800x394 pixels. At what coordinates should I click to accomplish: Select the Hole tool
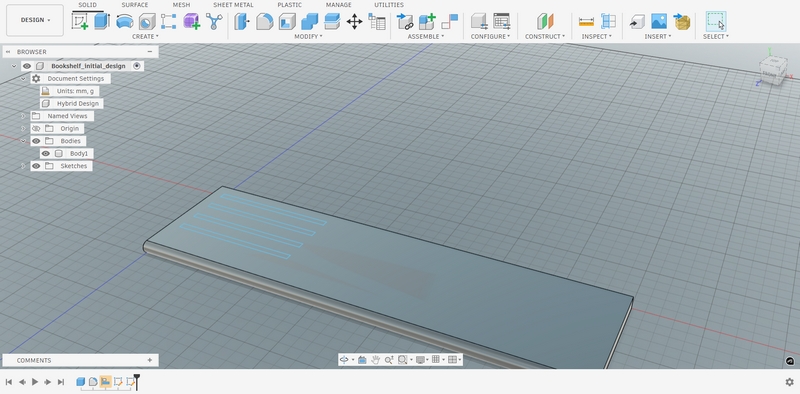coord(147,21)
